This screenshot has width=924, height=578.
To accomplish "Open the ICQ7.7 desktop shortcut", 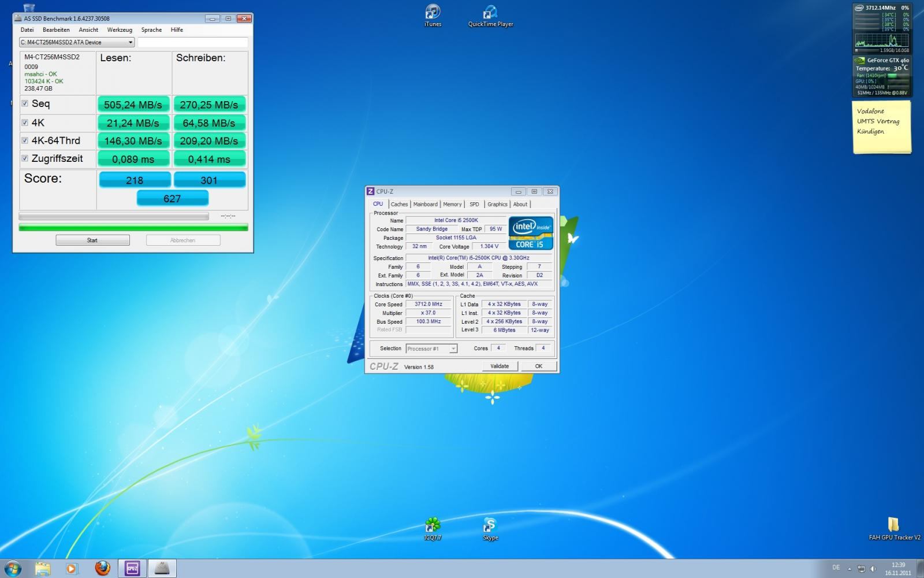I will pos(433,529).
